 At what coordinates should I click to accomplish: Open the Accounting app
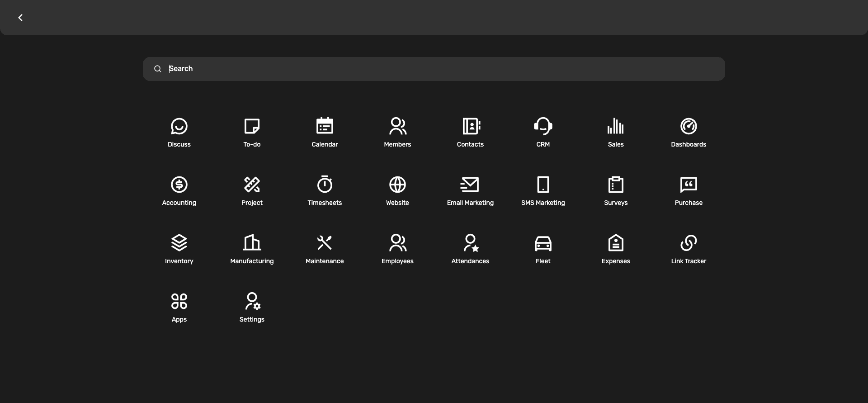(179, 191)
